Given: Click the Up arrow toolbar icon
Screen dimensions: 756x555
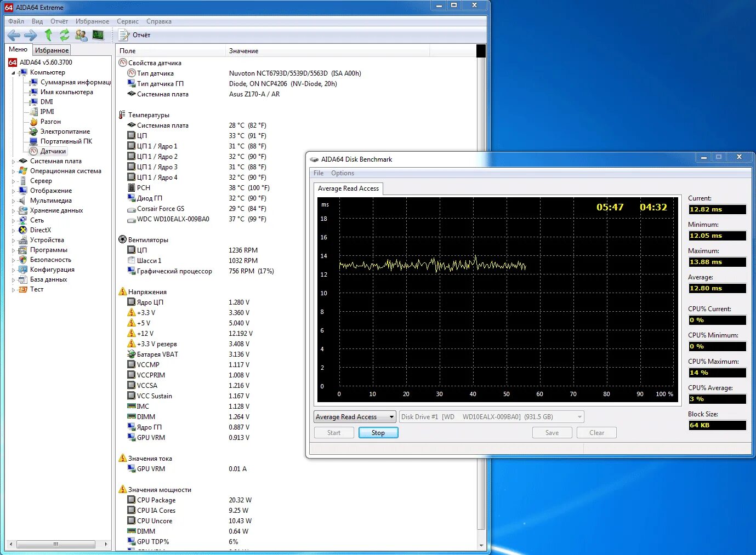Looking at the screenshot, I should tap(48, 35).
